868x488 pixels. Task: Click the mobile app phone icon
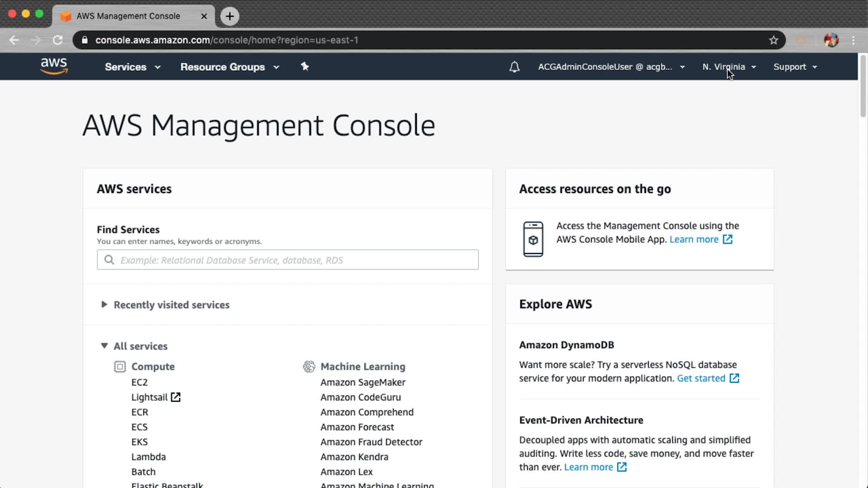533,239
